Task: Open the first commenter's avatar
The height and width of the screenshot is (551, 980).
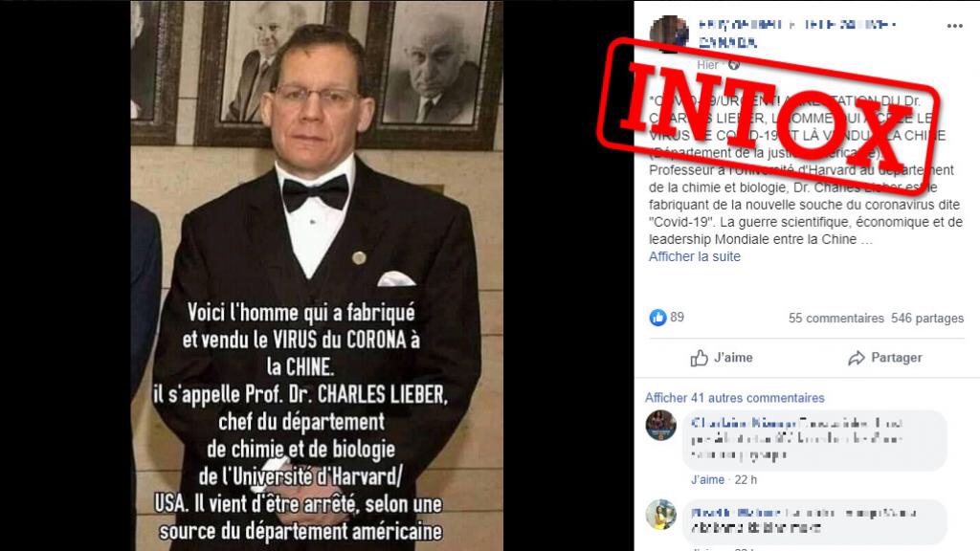Action: [660, 426]
